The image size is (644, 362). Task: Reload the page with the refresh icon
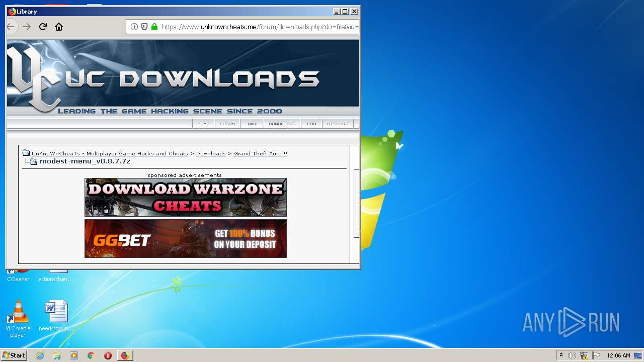(43, 27)
